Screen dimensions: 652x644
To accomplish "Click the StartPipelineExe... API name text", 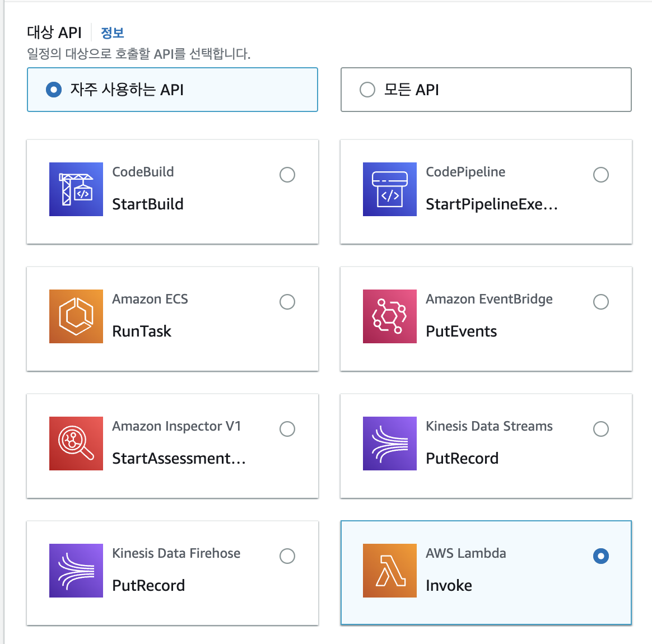I will (491, 204).
